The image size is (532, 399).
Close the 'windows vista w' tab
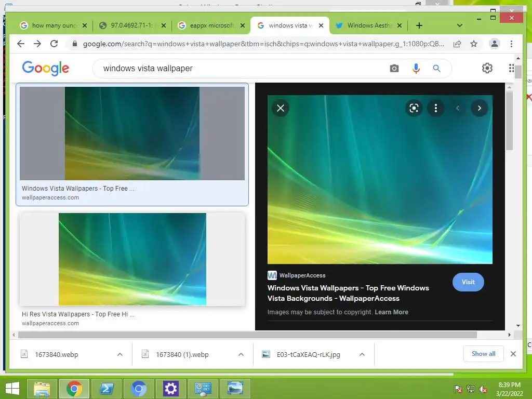pyautogui.click(x=321, y=25)
